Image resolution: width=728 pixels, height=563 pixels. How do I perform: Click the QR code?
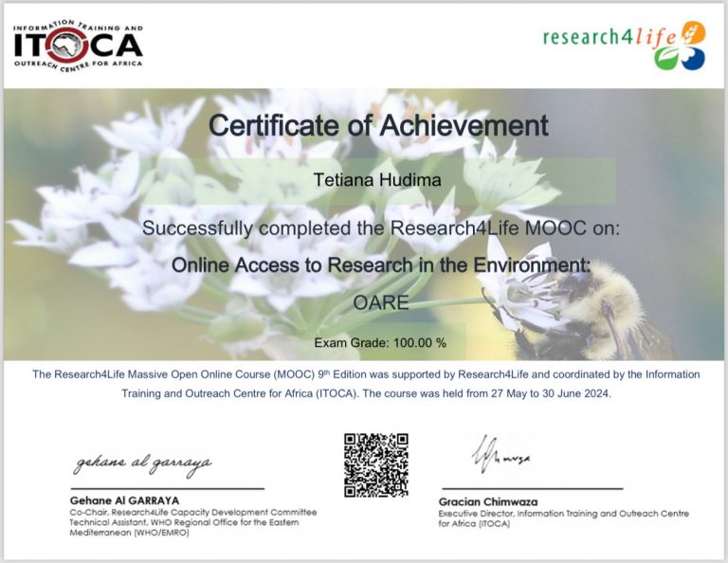tap(376, 465)
